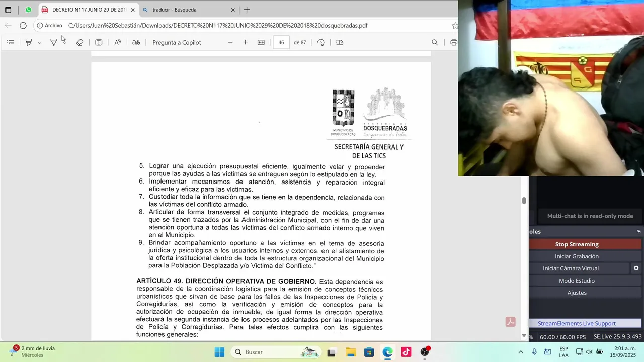Open the Windows Start menu

[219, 352]
